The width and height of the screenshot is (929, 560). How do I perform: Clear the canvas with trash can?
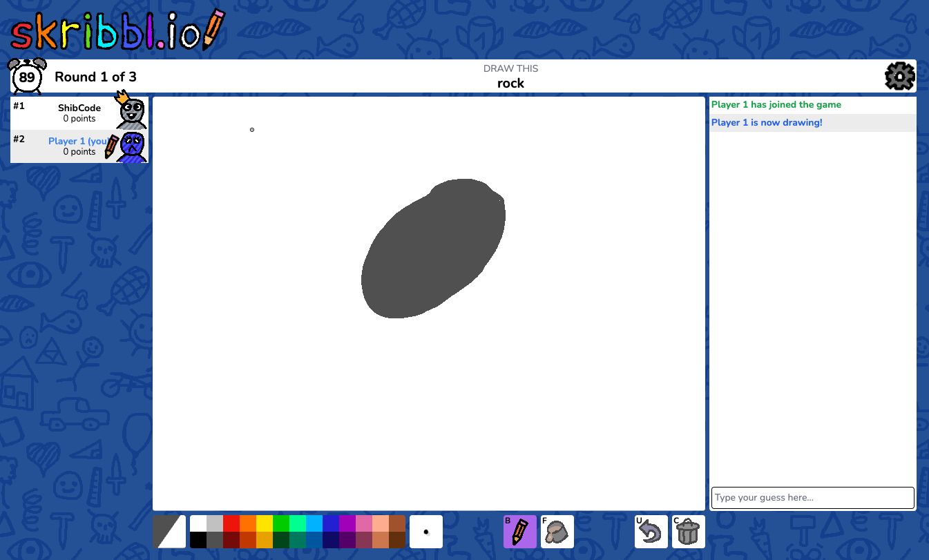(x=688, y=532)
